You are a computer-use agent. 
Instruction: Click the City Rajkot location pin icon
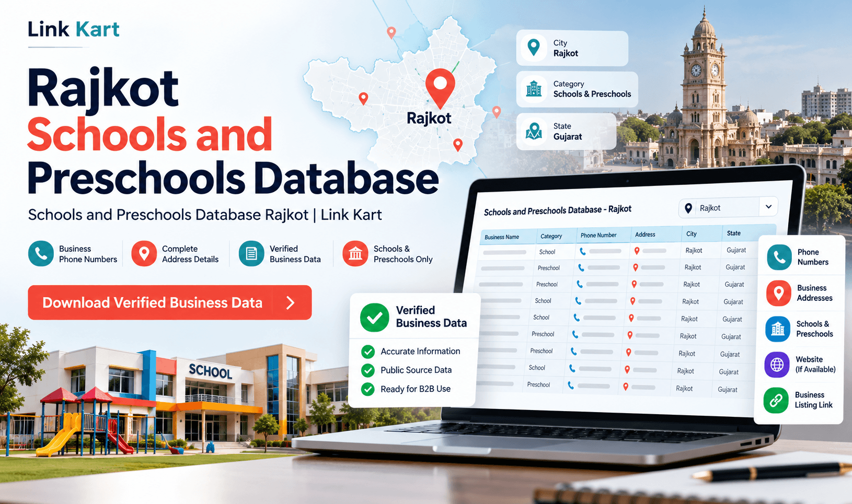(x=534, y=48)
